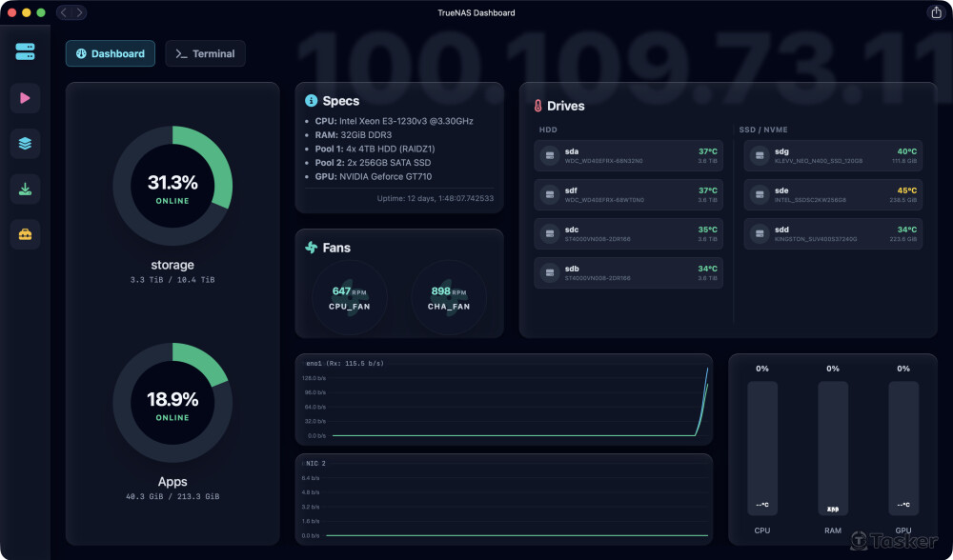
Task: Open the pink play icon page
Action: [x=25, y=97]
